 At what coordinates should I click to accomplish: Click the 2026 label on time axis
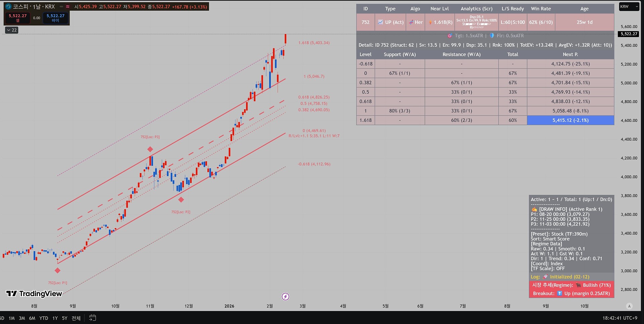(229, 306)
